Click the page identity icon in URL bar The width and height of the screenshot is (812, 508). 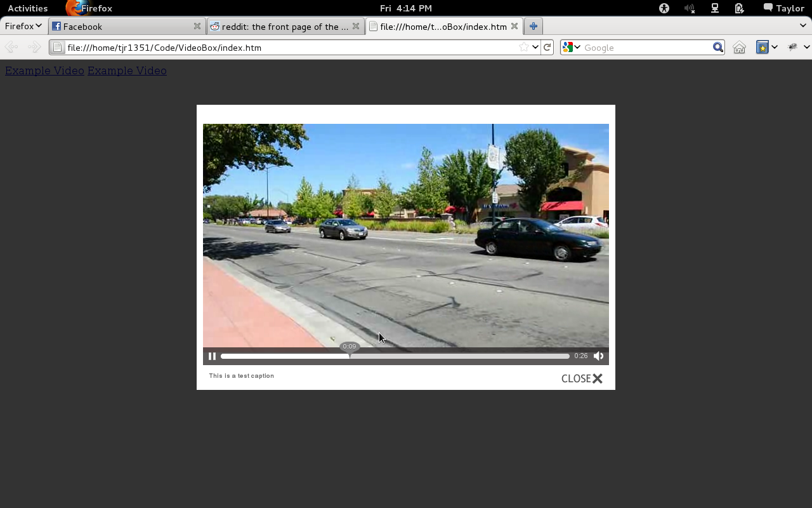pyautogui.click(x=57, y=48)
